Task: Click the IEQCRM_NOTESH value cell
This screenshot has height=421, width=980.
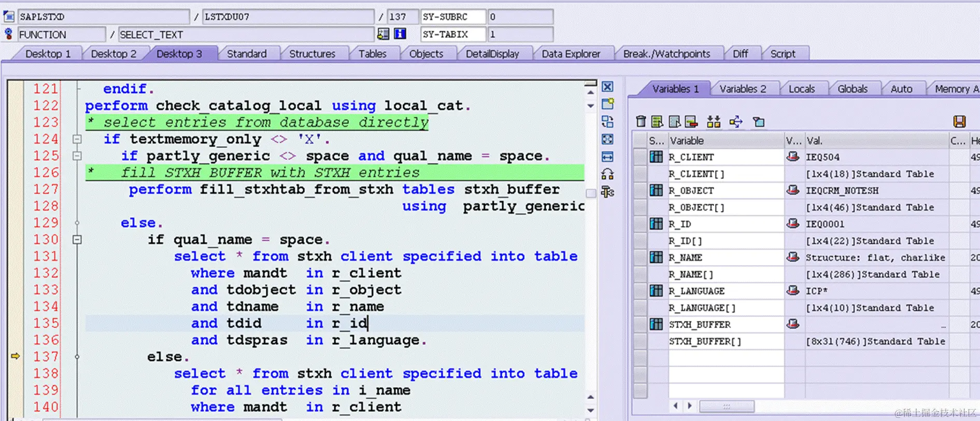Action: (x=877, y=190)
